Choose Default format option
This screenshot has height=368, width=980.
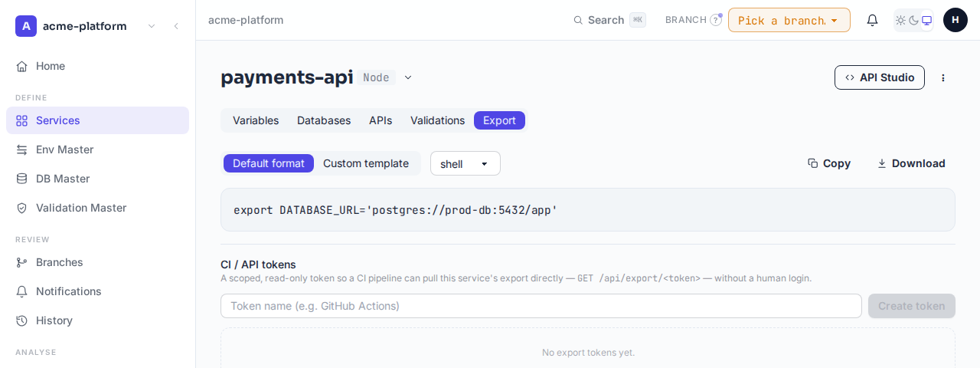(x=269, y=163)
